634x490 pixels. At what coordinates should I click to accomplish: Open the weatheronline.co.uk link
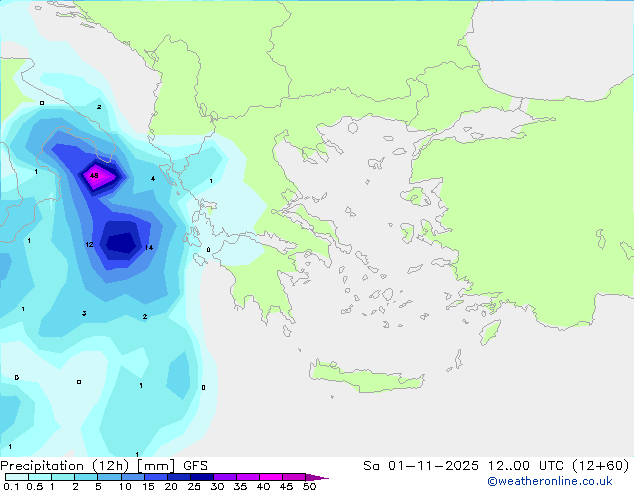pyautogui.click(x=550, y=481)
